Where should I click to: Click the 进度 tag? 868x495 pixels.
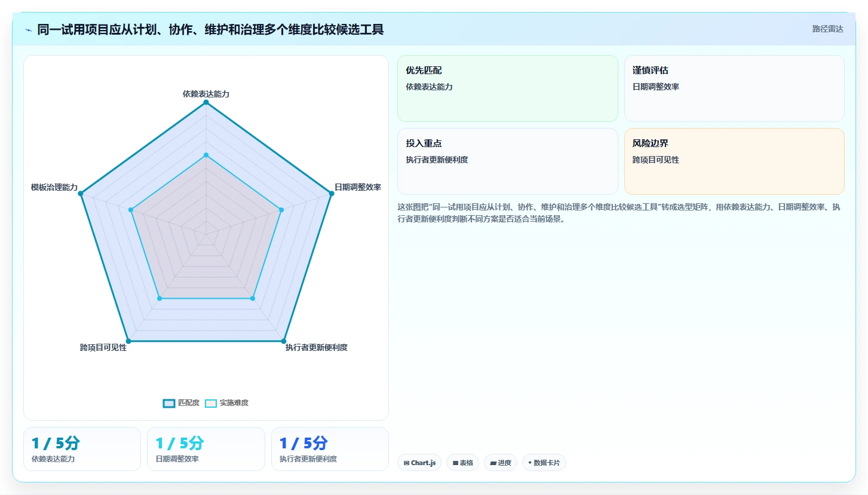(501, 463)
